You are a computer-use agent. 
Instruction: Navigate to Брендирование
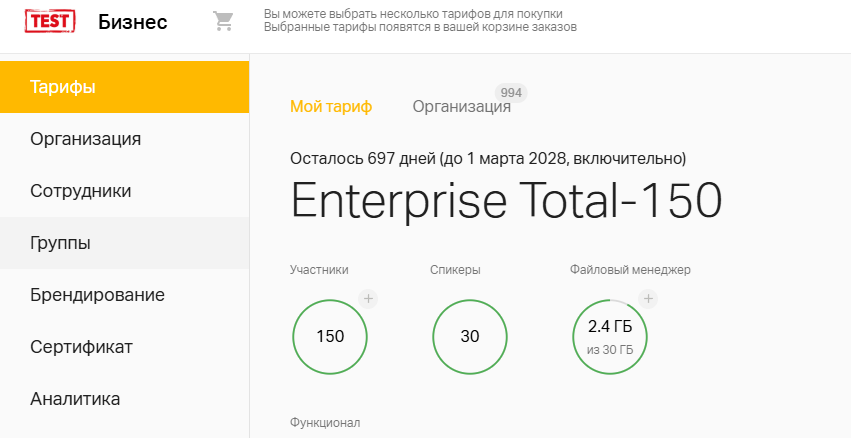pos(97,295)
